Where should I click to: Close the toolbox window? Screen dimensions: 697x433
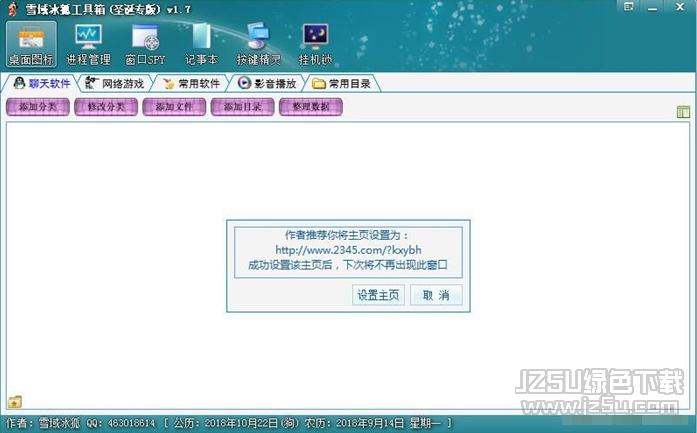(x=680, y=7)
